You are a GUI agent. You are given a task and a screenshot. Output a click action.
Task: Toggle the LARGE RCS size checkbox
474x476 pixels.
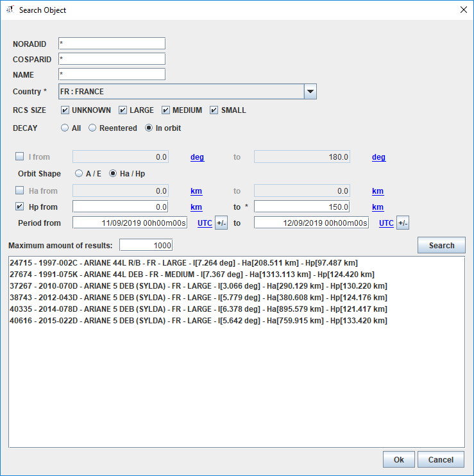pos(123,110)
